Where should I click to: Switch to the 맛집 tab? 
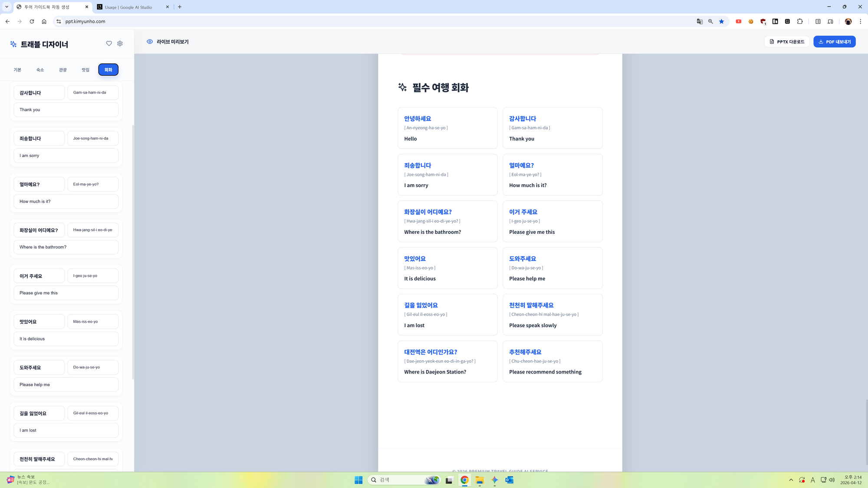[x=85, y=70]
